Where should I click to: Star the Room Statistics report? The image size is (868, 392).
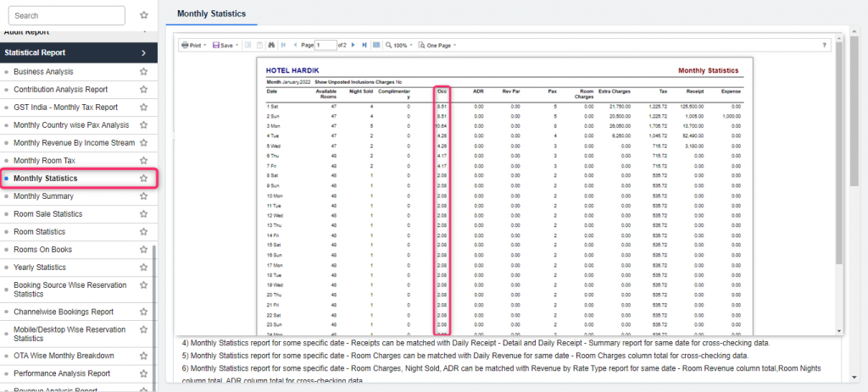point(144,232)
